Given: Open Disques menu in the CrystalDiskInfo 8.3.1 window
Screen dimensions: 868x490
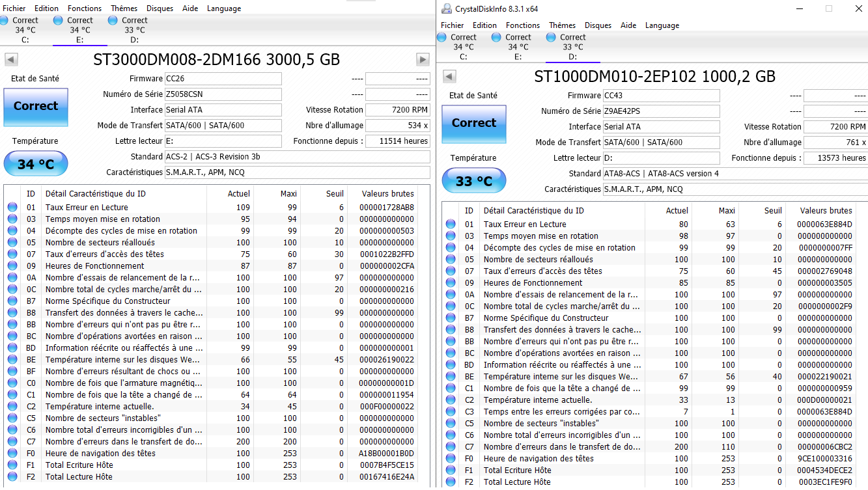Looking at the screenshot, I should 598,25.
